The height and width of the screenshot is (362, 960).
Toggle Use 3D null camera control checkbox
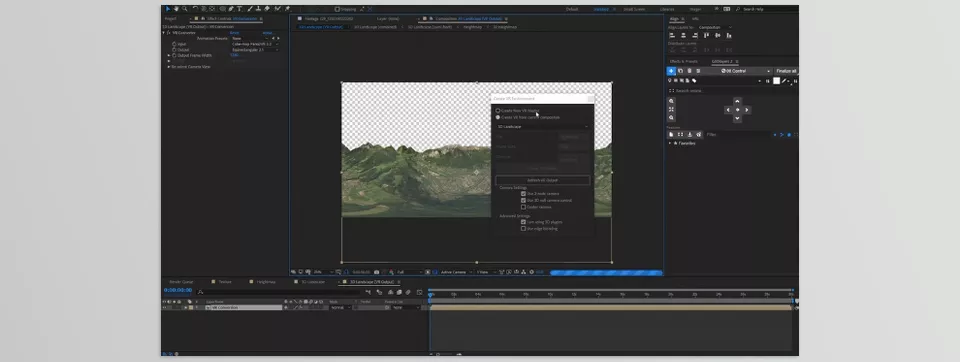523,200
